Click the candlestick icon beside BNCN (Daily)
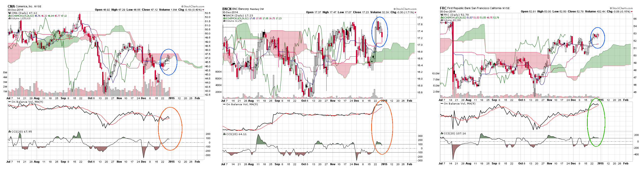 [x=224, y=15]
